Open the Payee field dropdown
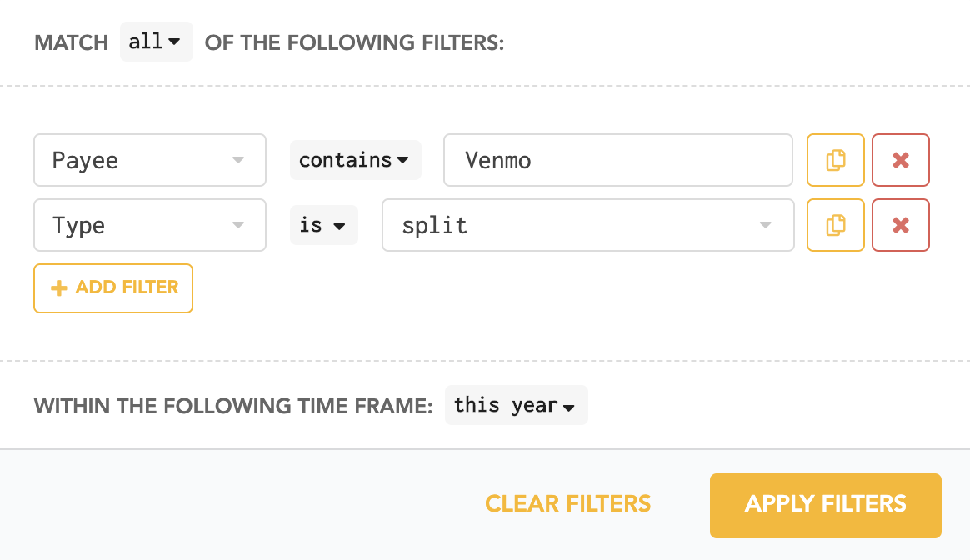The width and height of the screenshot is (970, 560). point(150,160)
